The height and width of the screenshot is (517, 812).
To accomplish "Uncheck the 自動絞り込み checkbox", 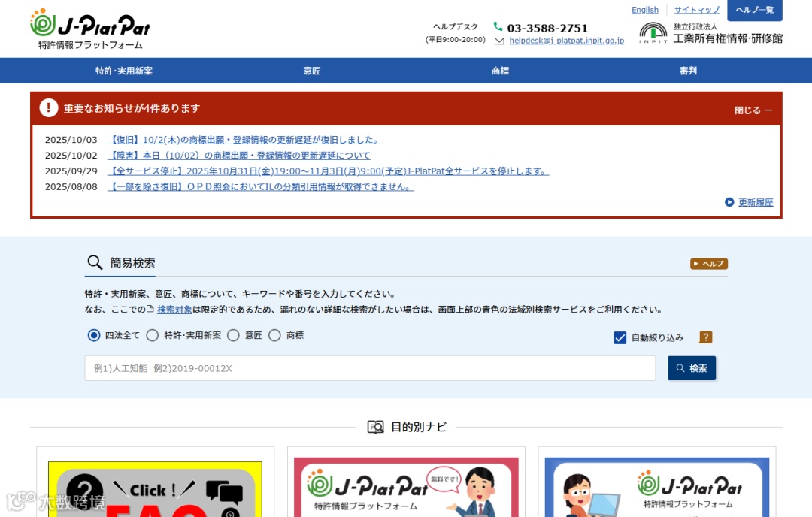I will coord(620,338).
